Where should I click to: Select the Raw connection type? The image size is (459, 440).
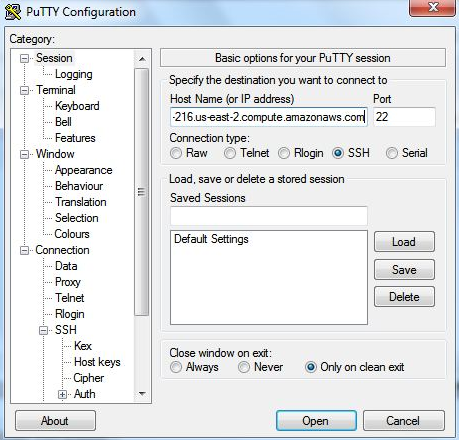[x=176, y=153]
